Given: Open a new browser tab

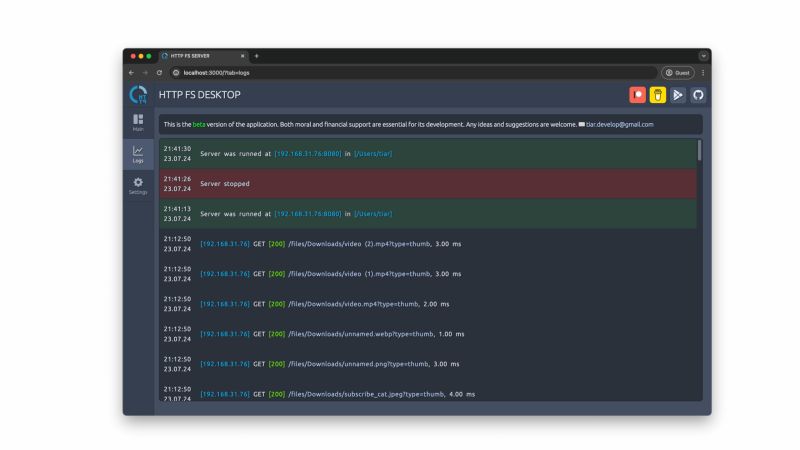Looking at the screenshot, I should coord(257,56).
